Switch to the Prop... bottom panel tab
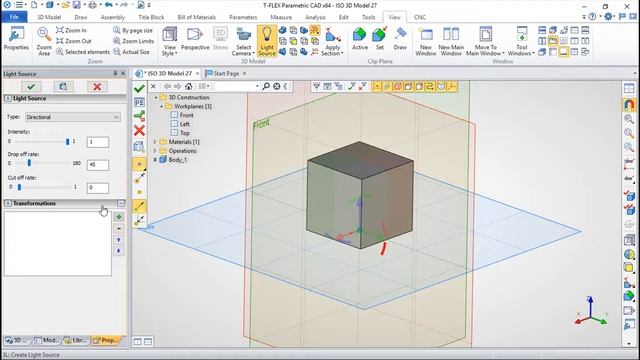The height and width of the screenshot is (360, 640). click(x=106, y=340)
